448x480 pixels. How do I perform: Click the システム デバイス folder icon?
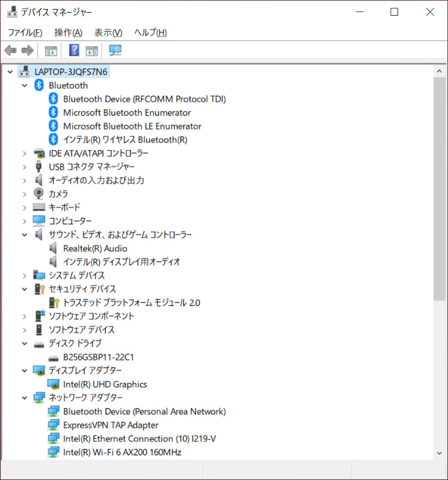(39, 275)
